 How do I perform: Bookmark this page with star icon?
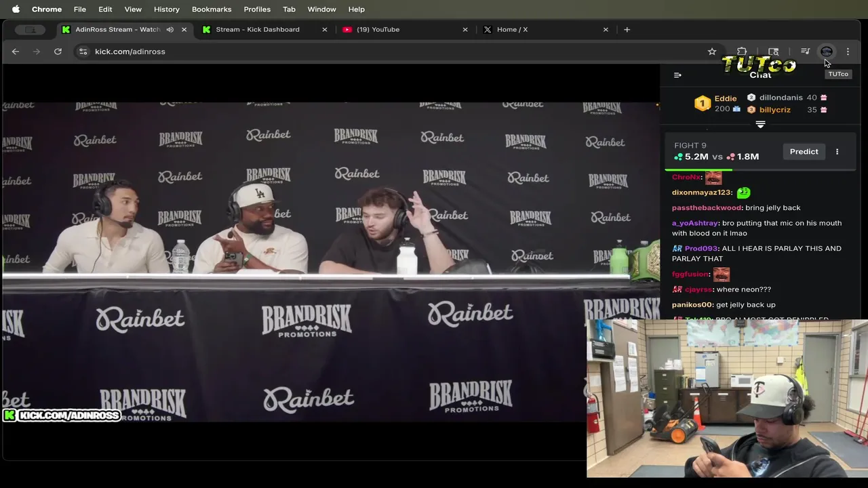[x=712, y=52]
